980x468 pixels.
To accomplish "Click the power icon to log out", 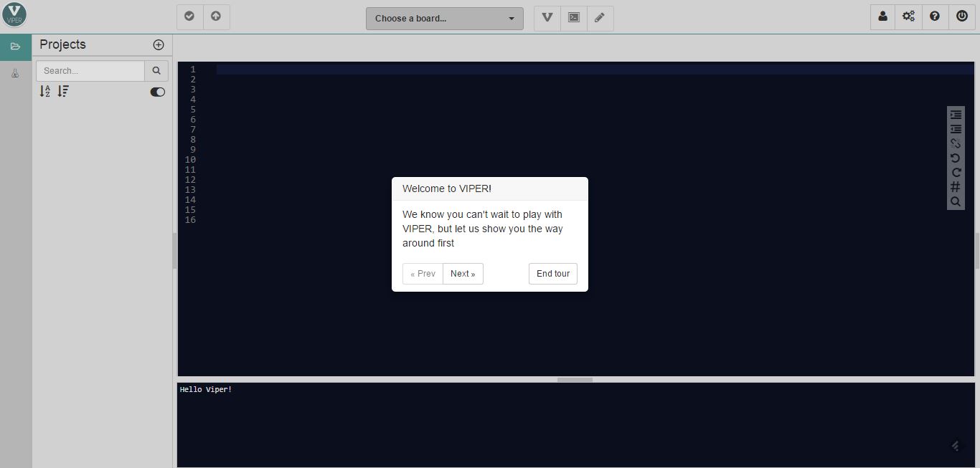I will (962, 16).
